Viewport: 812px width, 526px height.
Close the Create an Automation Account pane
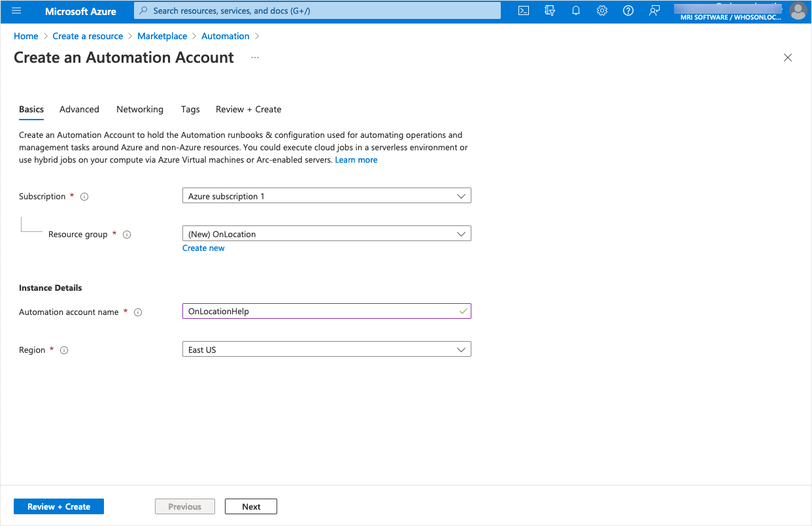(788, 58)
